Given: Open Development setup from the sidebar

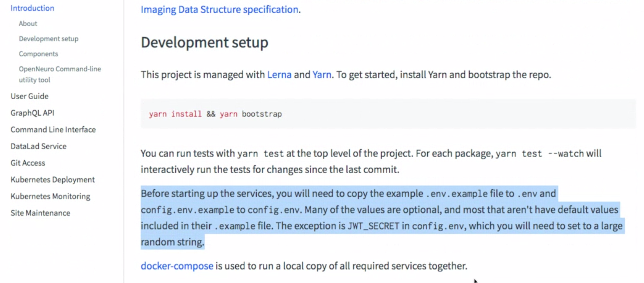Looking at the screenshot, I should 48,38.
